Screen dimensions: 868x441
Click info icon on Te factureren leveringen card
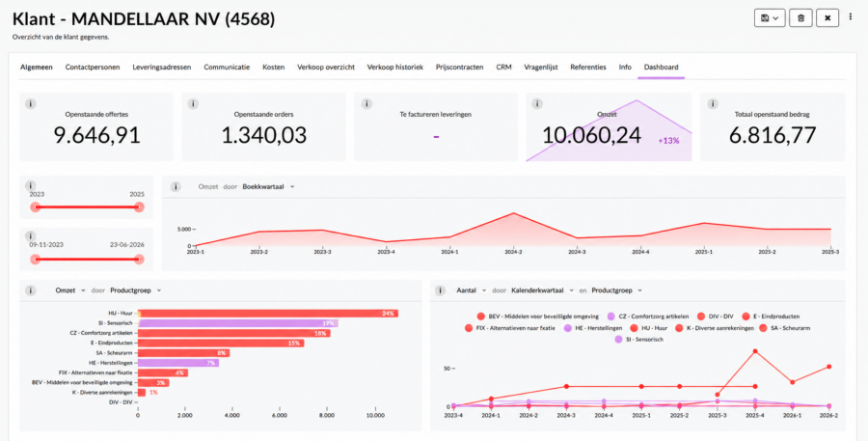[366, 103]
